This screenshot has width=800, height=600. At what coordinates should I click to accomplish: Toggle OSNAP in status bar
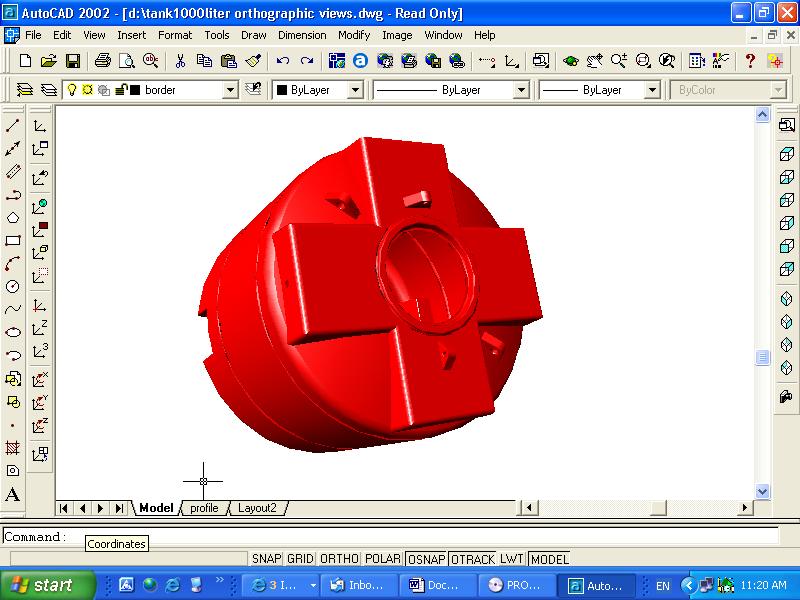[427, 559]
